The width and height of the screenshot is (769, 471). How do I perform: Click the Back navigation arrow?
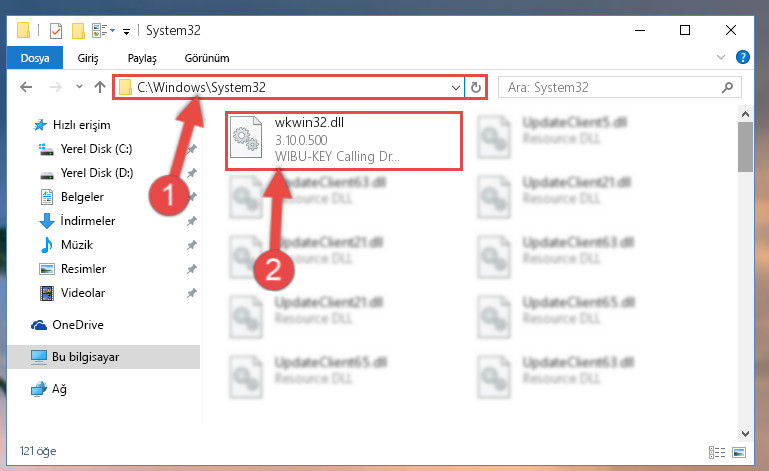[x=26, y=87]
